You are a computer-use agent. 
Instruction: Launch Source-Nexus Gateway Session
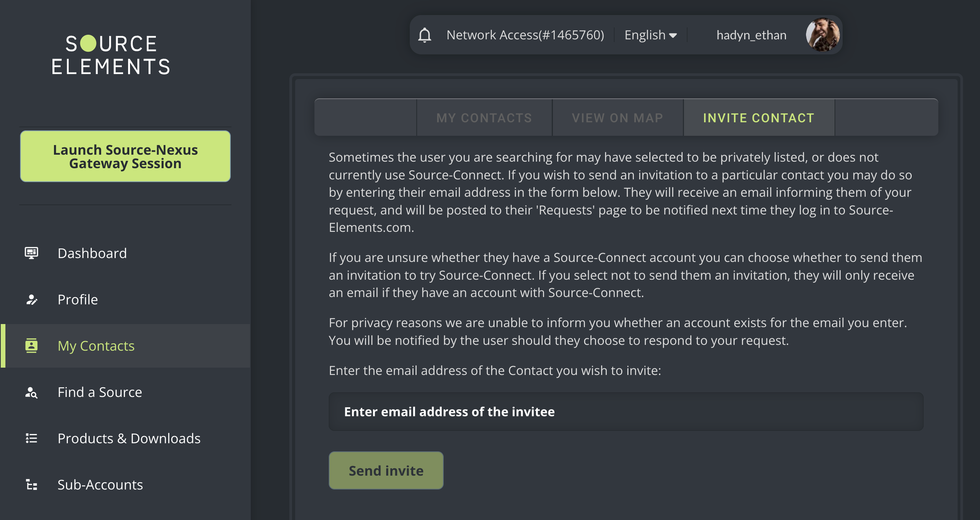click(x=125, y=156)
